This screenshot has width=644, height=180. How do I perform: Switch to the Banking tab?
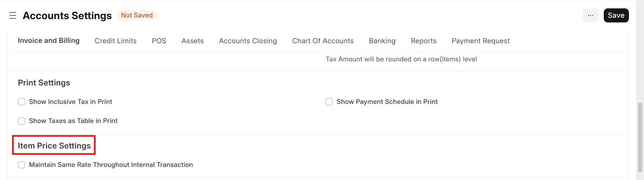coord(382,41)
